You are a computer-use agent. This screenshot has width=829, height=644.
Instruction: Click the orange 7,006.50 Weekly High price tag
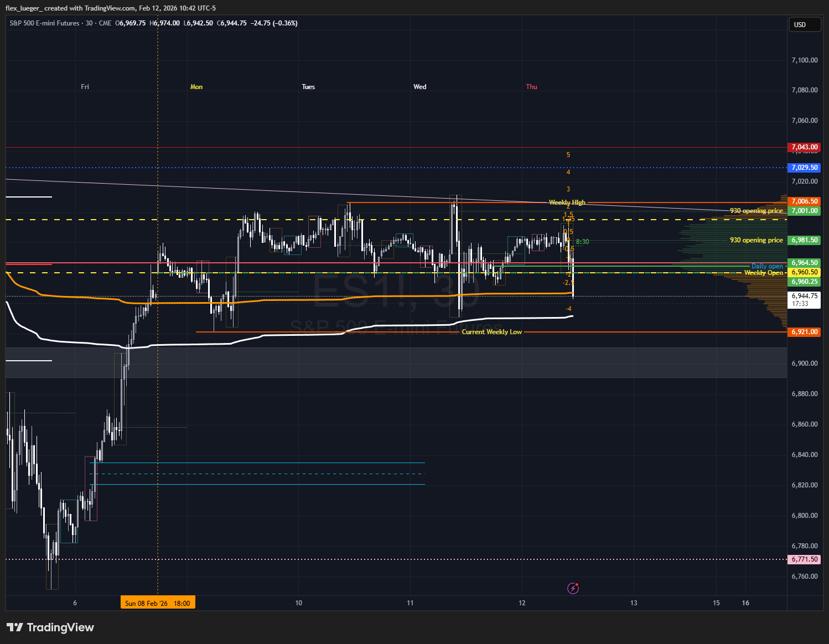[804, 201]
